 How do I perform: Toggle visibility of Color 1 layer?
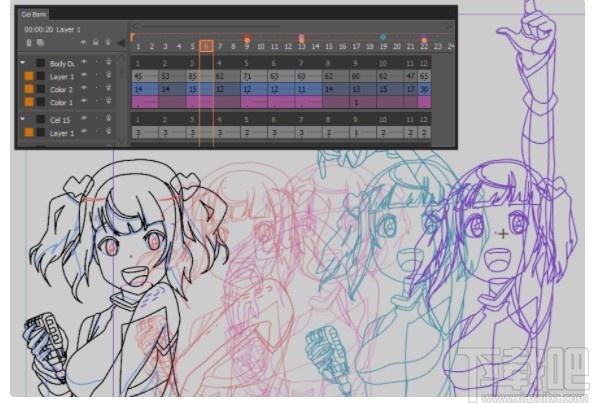click(84, 101)
